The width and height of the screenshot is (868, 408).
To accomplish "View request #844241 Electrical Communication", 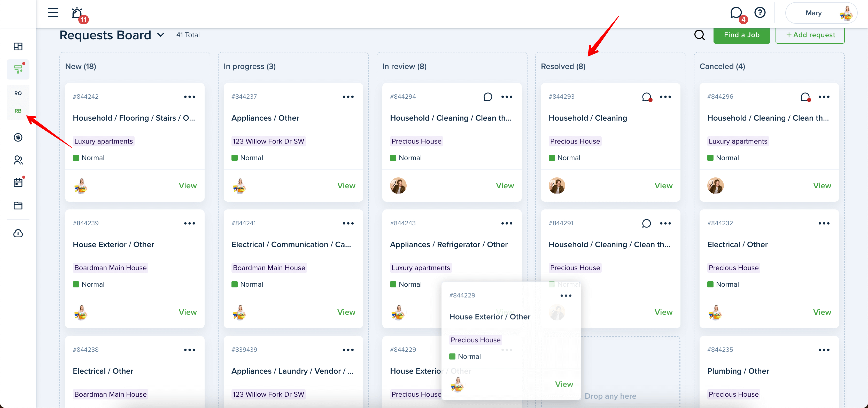I will pyautogui.click(x=346, y=312).
